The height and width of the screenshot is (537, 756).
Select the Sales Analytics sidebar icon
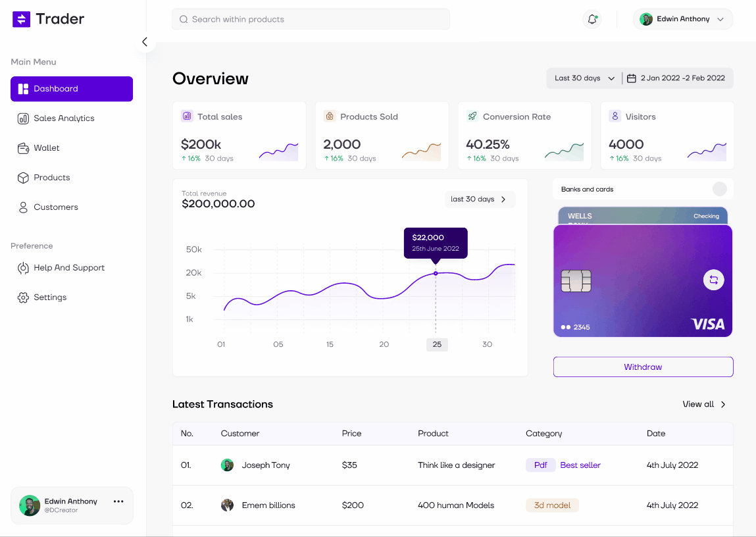click(24, 118)
